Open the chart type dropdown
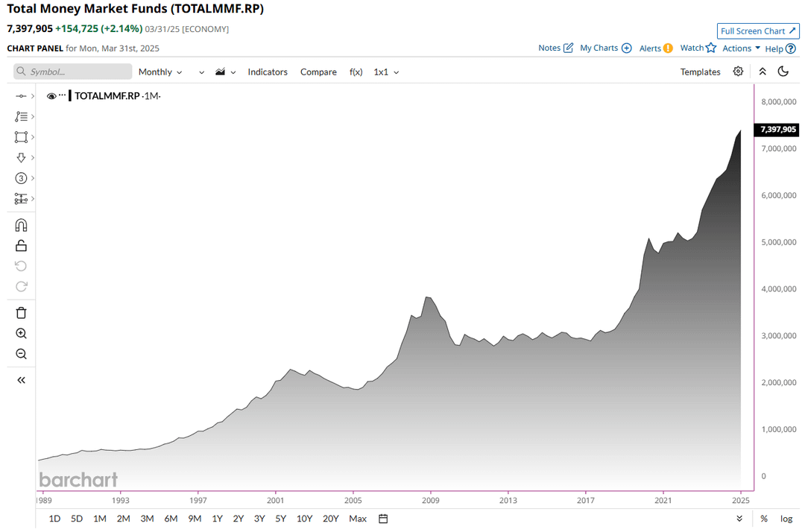The width and height of the screenshot is (805, 532). tap(221, 72)
